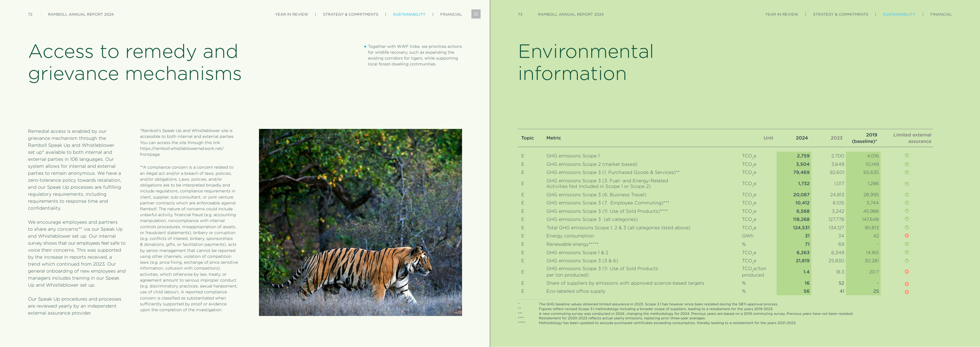
Task: Click the 2024 column header
Action: point(801,138)
